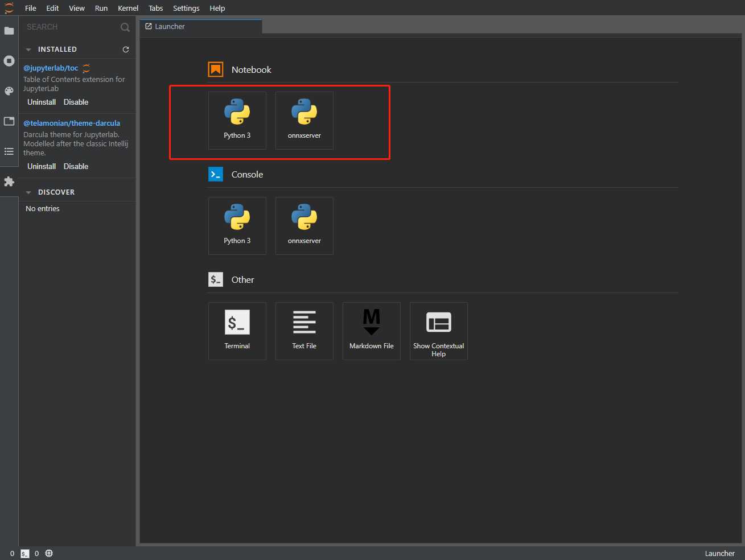This screenshot has width=745, height=560.
Task: Launch a Python 3 notebook
Action: pyautogui.click(x=237, y=121)
